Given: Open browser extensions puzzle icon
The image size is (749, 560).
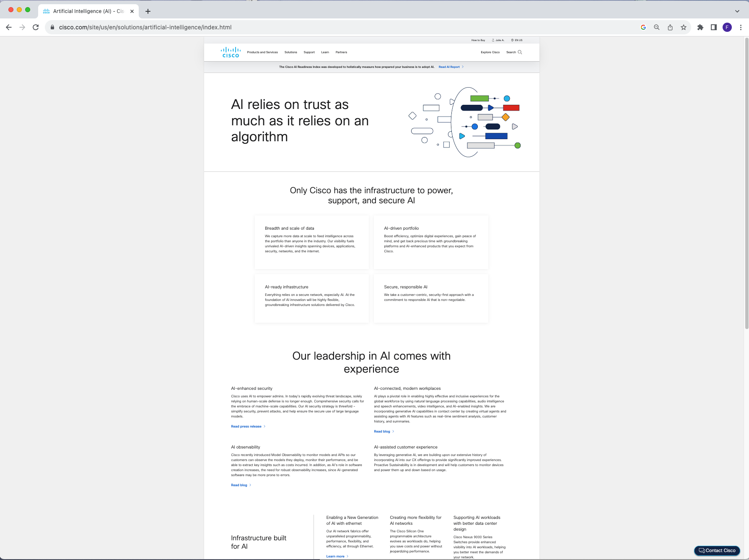Looking at the screenshot, I should tap(700, 27).
